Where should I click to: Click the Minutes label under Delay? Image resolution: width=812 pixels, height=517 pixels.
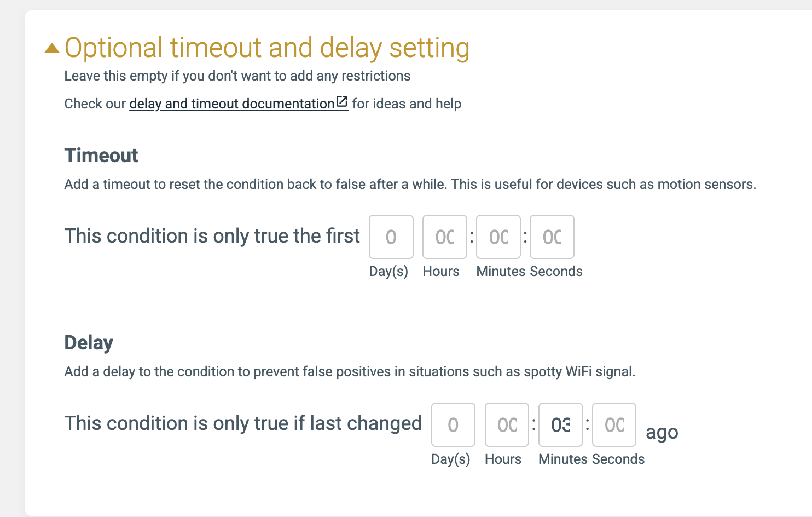(563, 459)
